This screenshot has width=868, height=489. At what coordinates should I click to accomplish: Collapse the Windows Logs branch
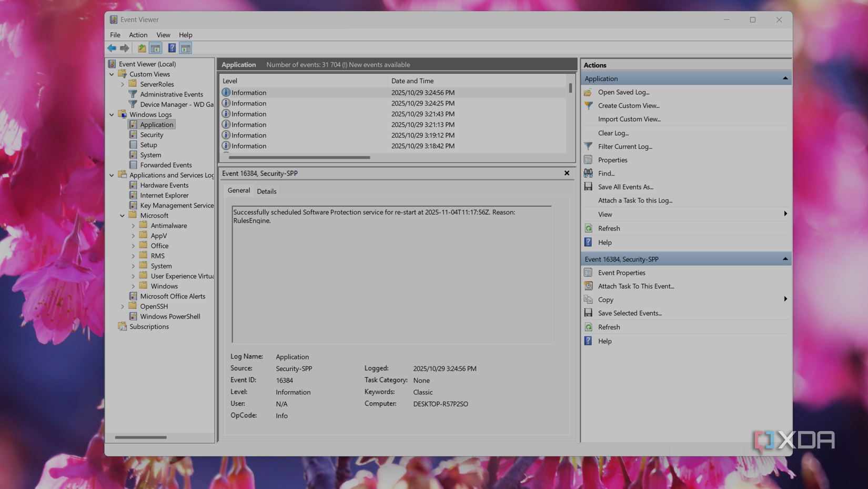[x=112, y=114]
